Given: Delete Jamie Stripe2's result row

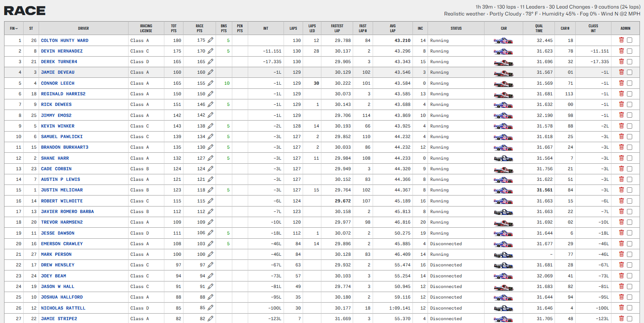Looking at the screenshot, I should (x=621, y=319).
